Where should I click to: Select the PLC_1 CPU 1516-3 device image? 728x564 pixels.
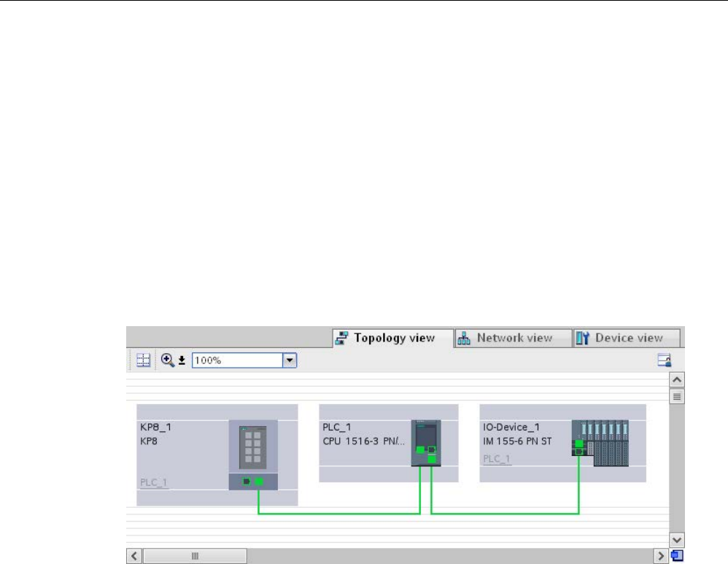click(x=426, y=443)
